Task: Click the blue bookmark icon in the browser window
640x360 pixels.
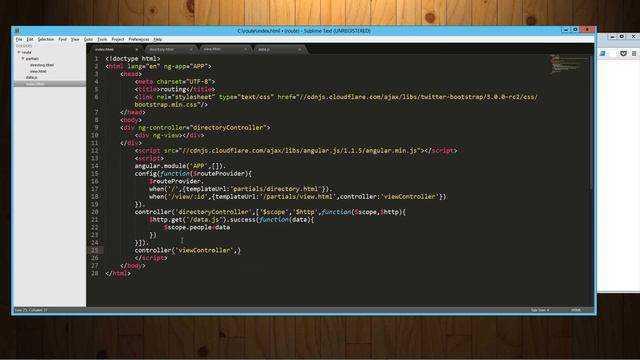Action: coord(602,53)
